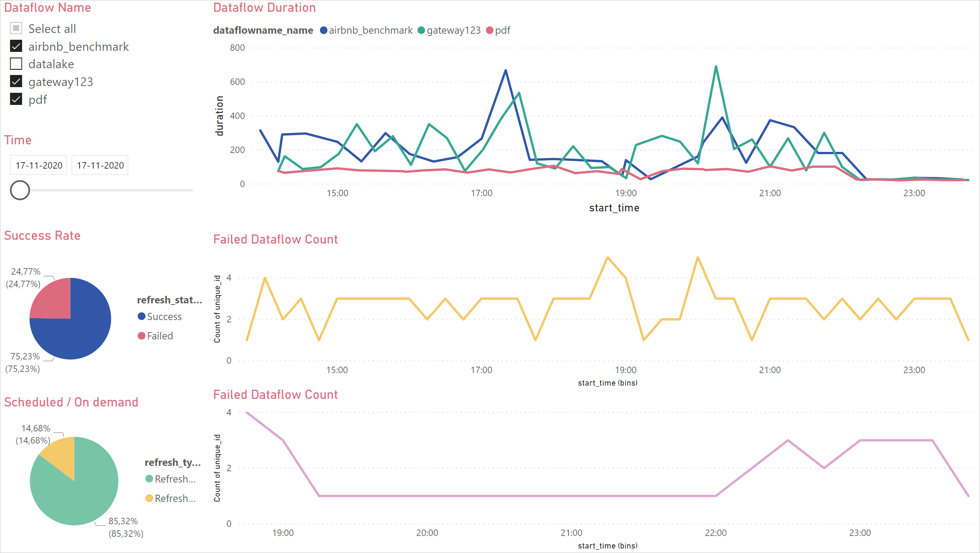This screenshot has height=553, width=980.
Task: Open the start date input field 17-11-2020
Action: point(38,165)
